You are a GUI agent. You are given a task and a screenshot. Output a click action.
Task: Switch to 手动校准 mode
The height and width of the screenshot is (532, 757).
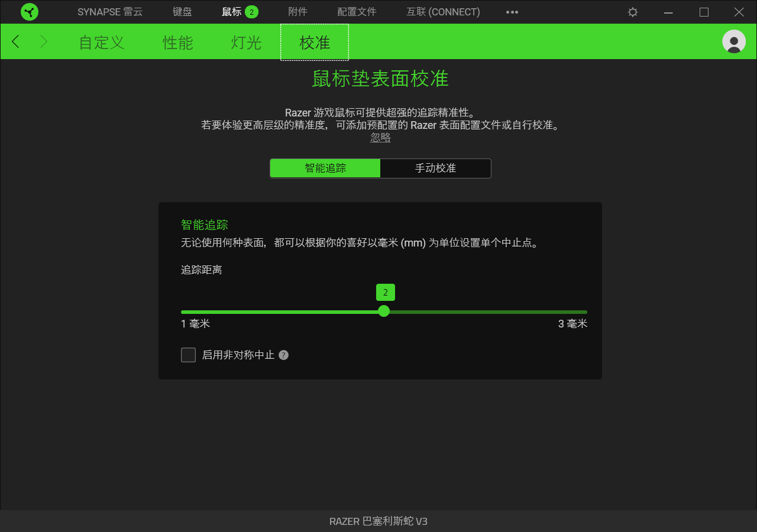pyautogui.click(x=435, y=168)
